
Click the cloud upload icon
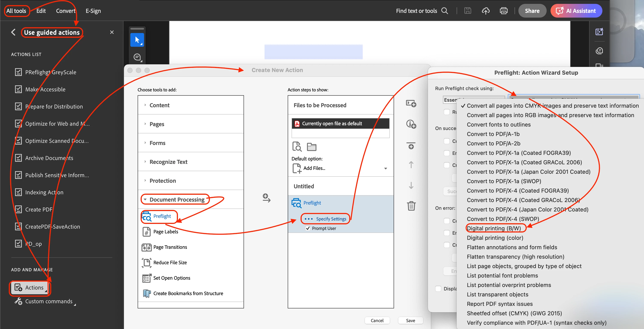[486, 11]
